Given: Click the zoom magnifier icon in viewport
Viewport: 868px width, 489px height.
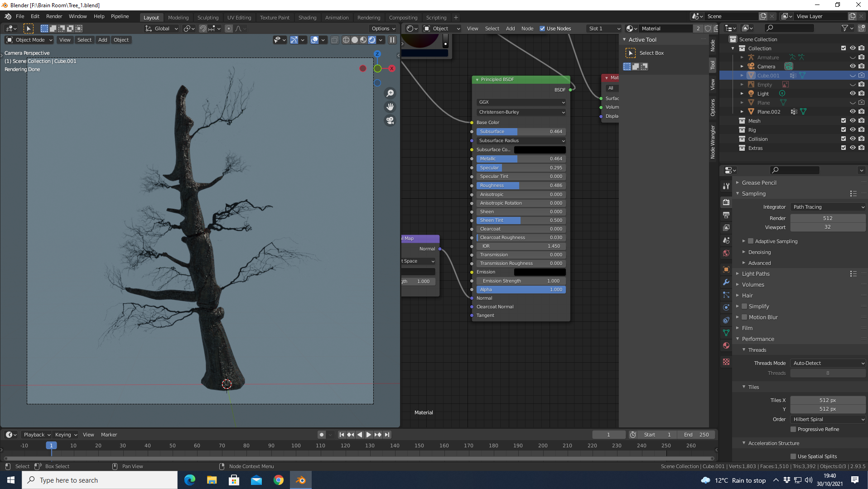Looking at the screenshot, I should tap(390, 93).
